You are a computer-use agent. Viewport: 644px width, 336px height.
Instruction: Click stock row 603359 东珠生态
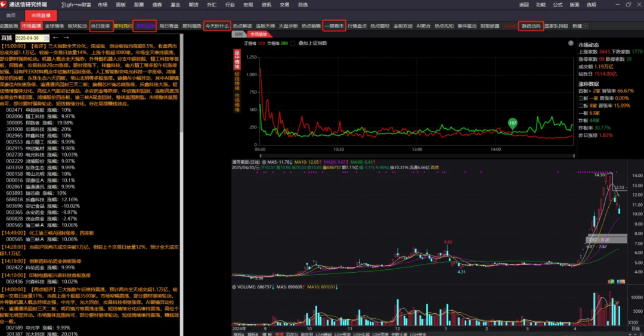click(x=41, y=167)
